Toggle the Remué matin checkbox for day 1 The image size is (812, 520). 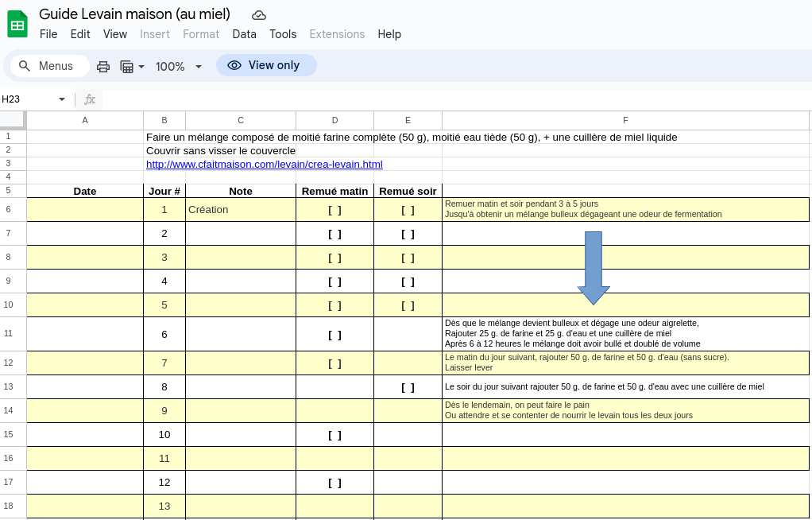pyautogui.click(x=334, y=210)
